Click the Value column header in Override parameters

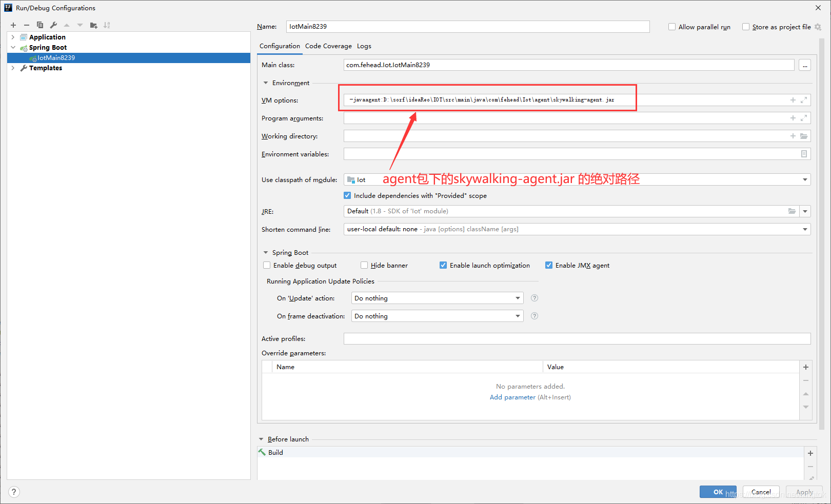[x=671, y=367]
